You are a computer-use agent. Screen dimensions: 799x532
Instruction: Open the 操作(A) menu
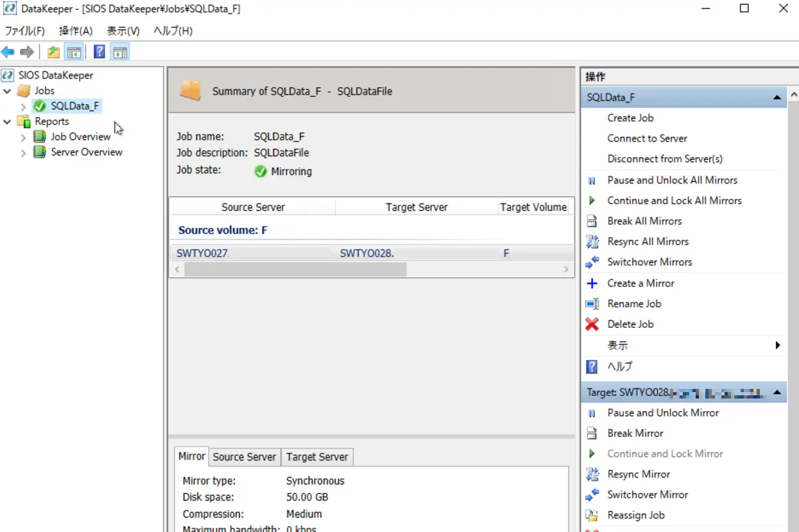click(76, 31)
